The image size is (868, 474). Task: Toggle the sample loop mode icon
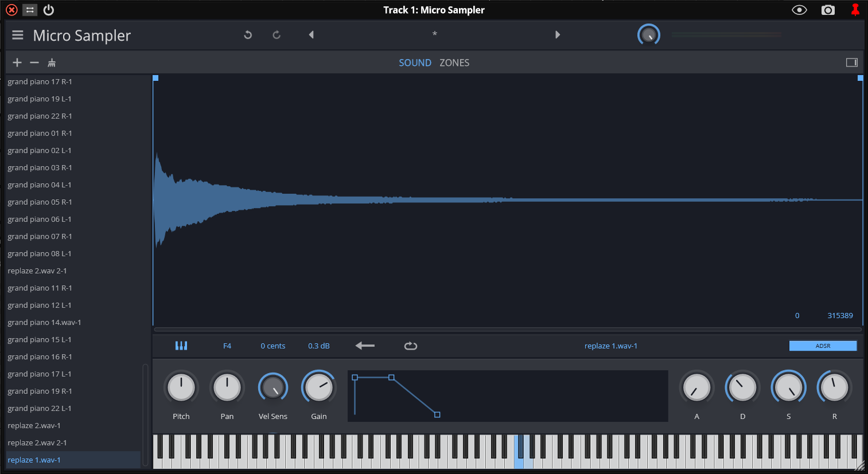(x=411, y=346)
